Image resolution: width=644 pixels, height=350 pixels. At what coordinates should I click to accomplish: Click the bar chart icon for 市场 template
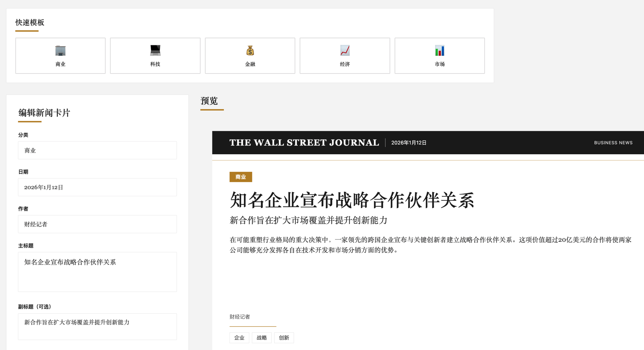[439, 51]
